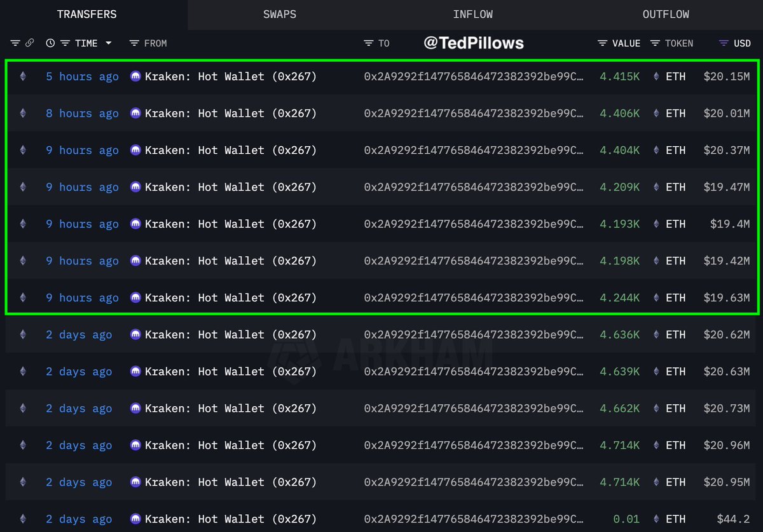Open the USD column filter
763x532 pixels.
click(x=724, y=43)
